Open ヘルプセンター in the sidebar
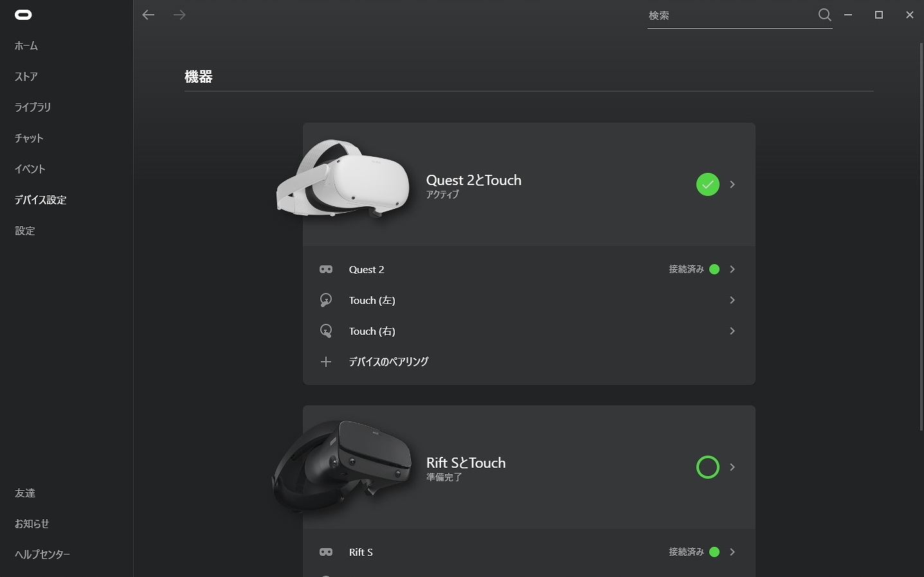924x577 pixels. coord(42,555)
